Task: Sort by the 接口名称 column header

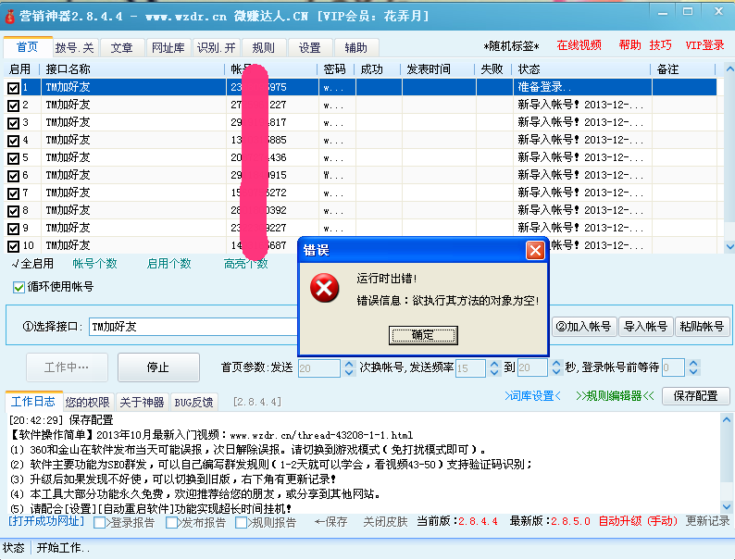Action: (x=132, y=69)
